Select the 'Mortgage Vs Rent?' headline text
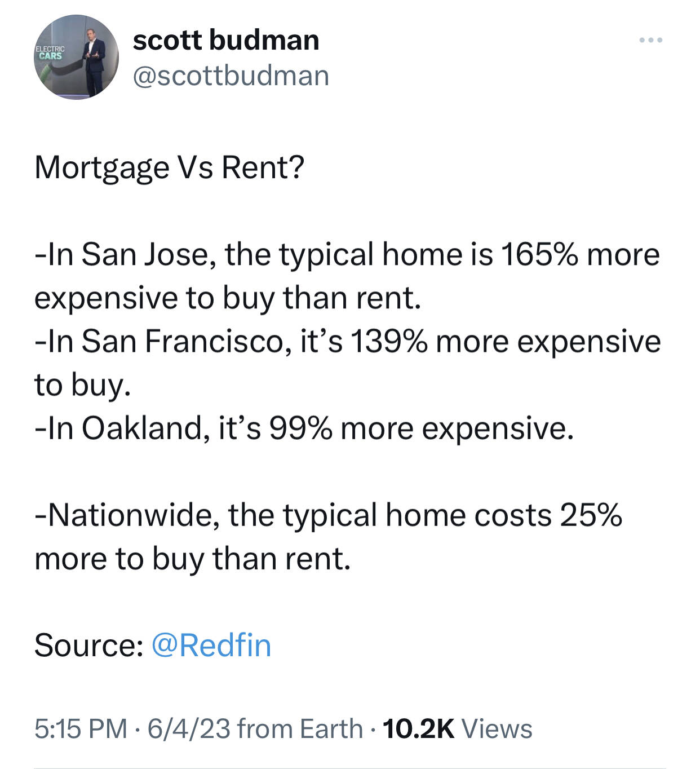This screenshot has width=700, height=769. (x=169, y=168)
